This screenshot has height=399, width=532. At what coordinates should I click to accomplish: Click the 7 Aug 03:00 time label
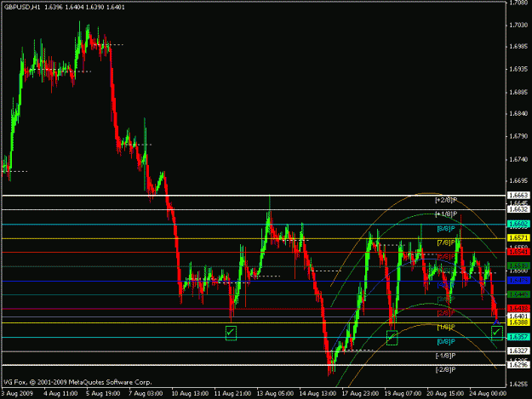[x=146, y=394]
